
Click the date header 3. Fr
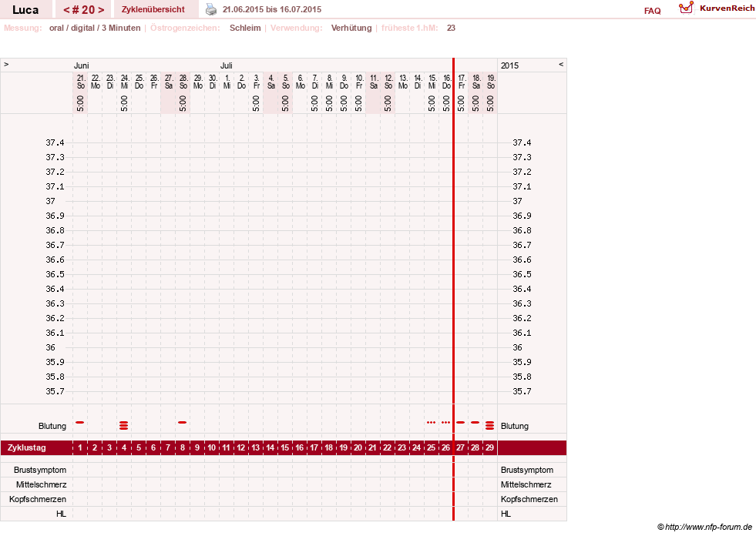(x=256, y=82)
